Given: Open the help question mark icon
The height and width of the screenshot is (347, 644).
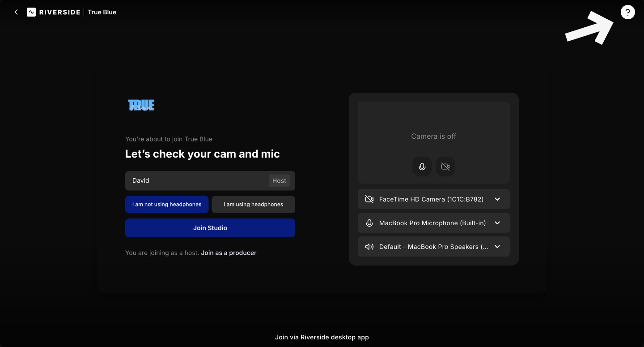Looking at the screenshot, I should point(627,13).
